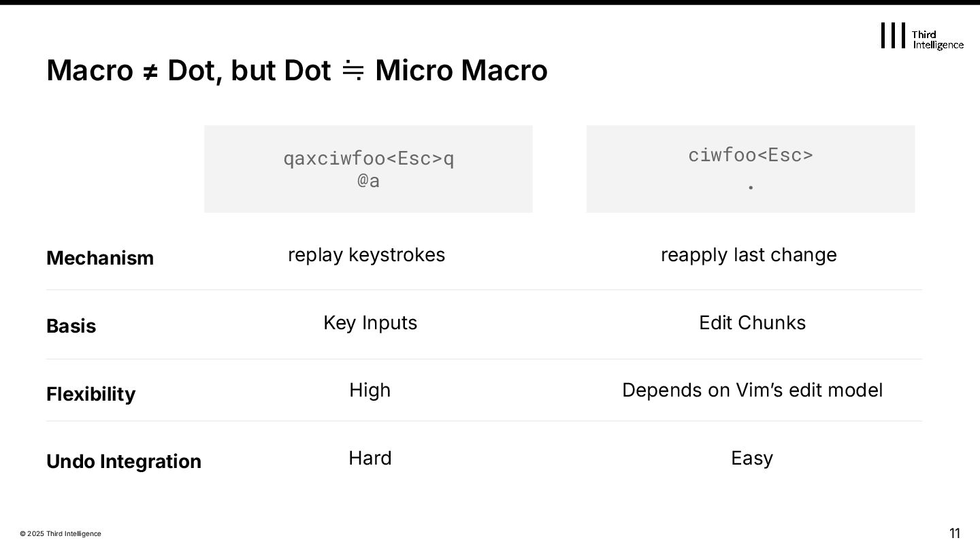
Task: Click the Third Intelligence three-bar logo icon
Action: click(894, 35)
